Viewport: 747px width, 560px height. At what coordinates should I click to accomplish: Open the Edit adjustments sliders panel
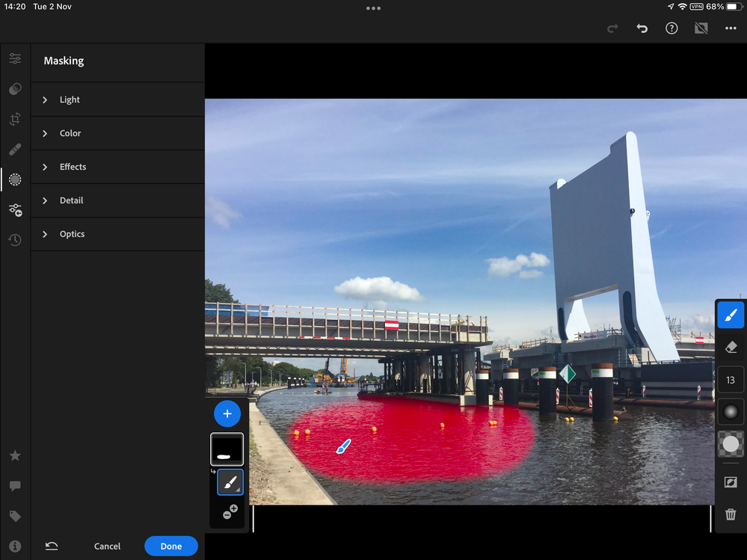coord(15,58)
